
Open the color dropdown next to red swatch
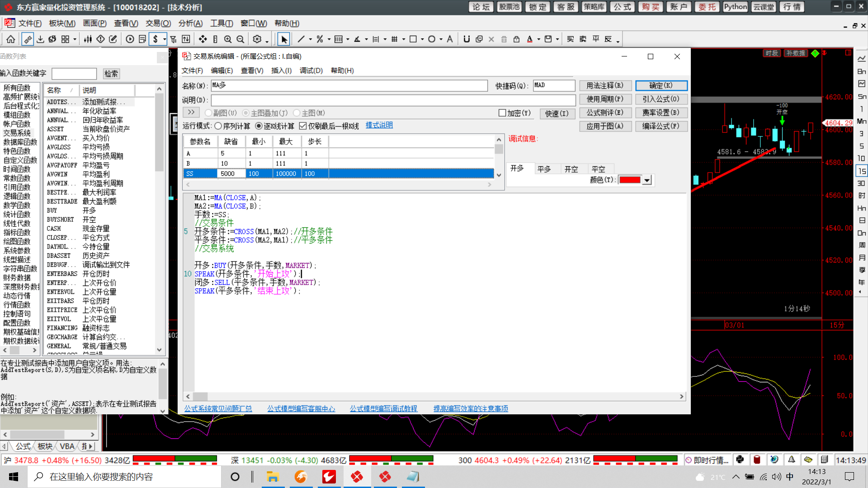647,180
